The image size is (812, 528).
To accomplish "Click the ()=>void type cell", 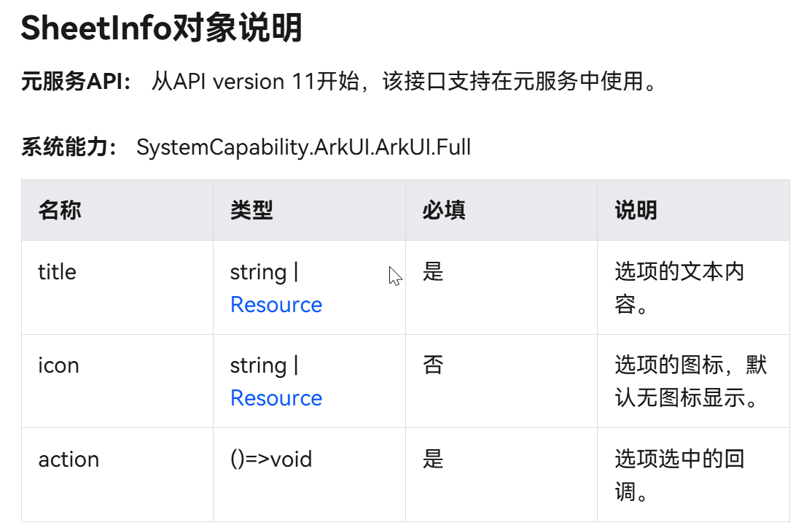I will pos(271,459).
